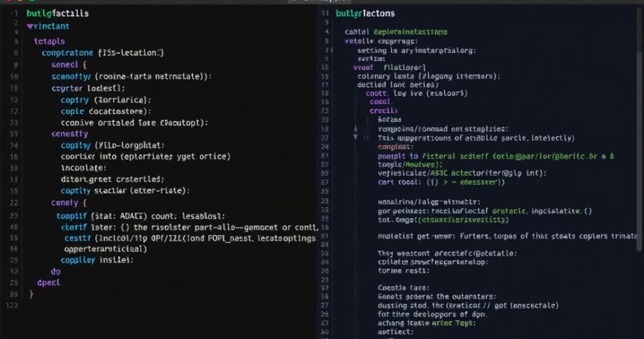Click the "butlyflectons" heading in right pane
Image resolution: width=644 pixels, height=339 pixels.
[365, 14]
